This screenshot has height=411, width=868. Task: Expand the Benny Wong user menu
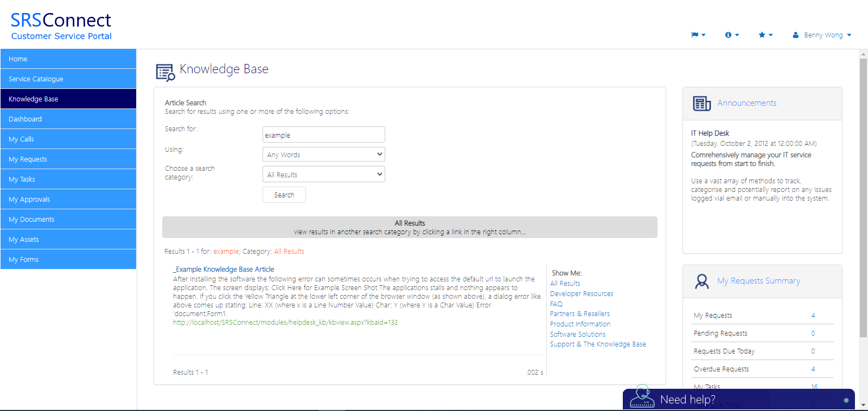(822, 35)
